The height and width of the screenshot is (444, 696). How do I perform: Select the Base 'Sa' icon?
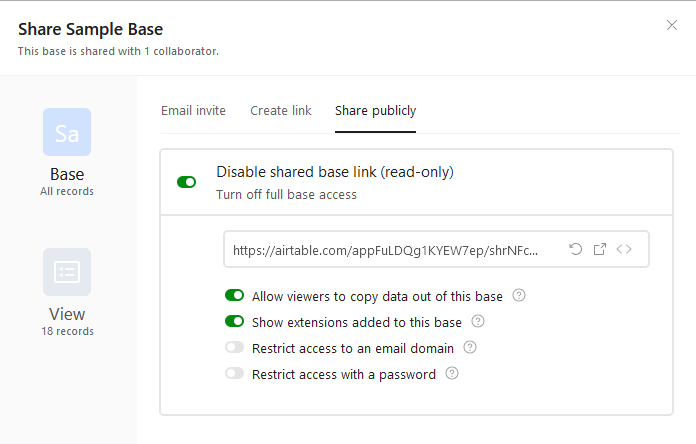pyautogui.click(x=67, y=132)
